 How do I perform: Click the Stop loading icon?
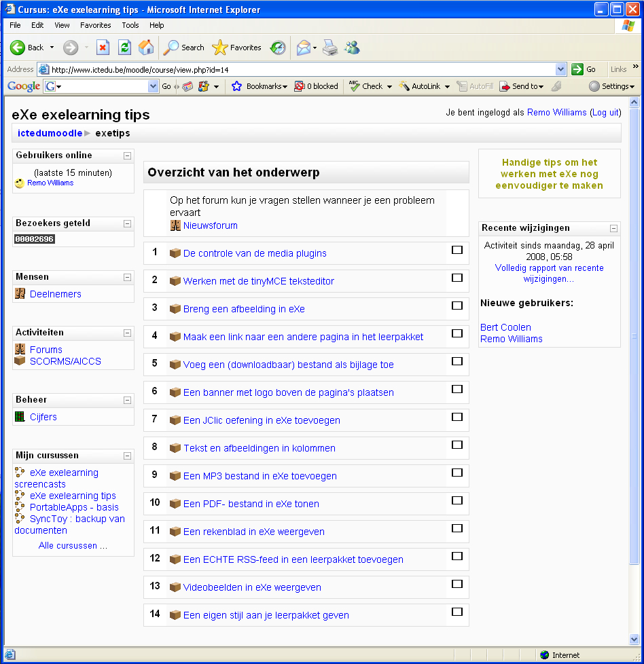(103, 48)
